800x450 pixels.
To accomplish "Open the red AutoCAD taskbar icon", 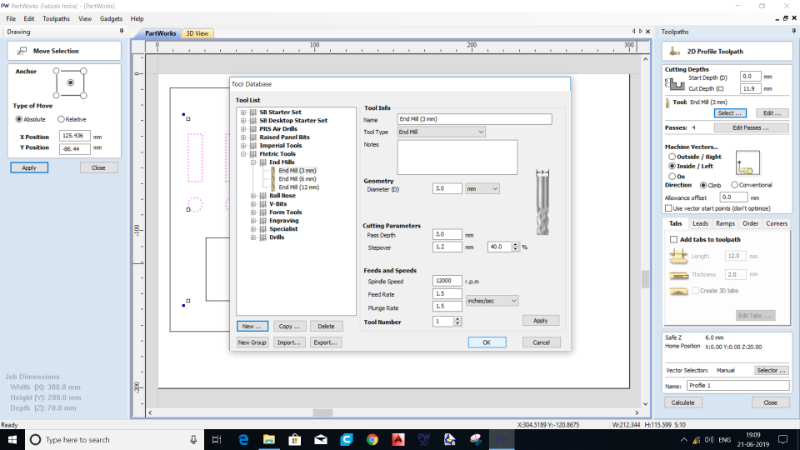I will click(x=398, y=439).
